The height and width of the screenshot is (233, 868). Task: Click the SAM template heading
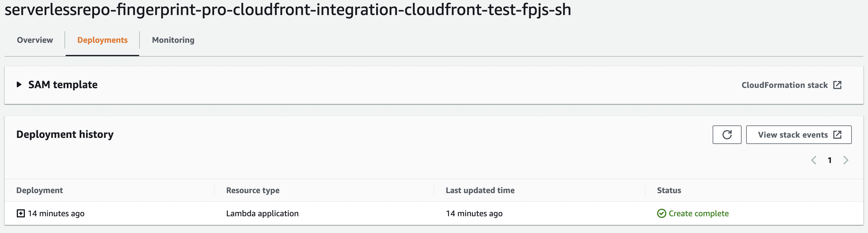[63, 84]
